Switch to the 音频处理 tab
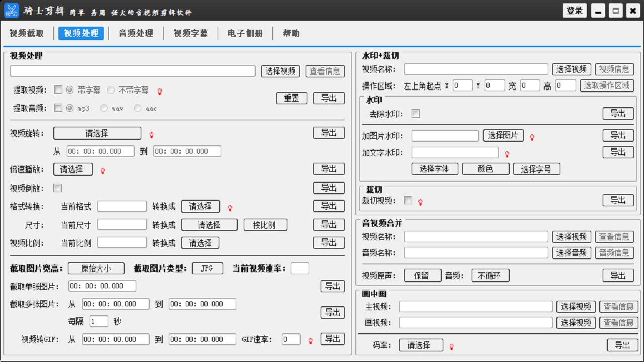This screenshot has height=362, width=644. pos(135,33)
